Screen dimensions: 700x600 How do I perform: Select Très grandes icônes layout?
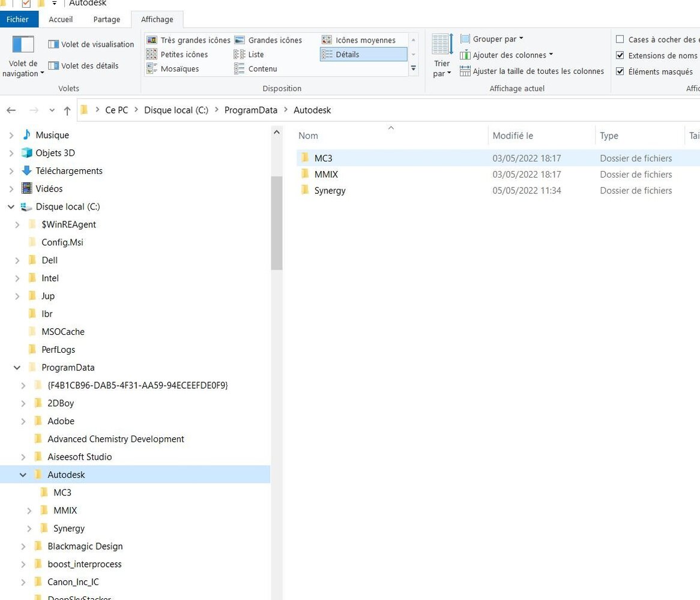[189, 40]
